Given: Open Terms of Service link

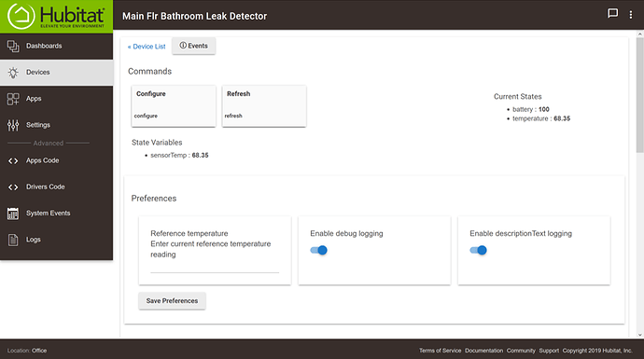Looking at the screenshot, I should (440, 351).
